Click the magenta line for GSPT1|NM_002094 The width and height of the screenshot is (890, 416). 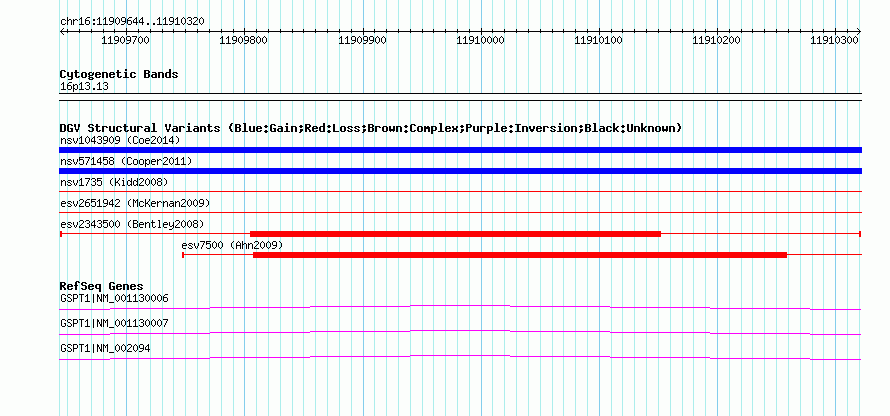[460, 358]
